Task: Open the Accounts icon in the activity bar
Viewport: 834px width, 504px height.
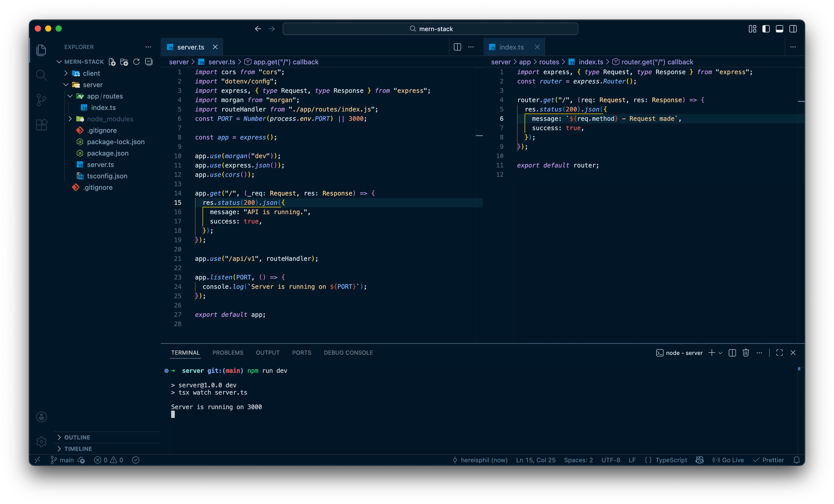Action: point(41,417)
